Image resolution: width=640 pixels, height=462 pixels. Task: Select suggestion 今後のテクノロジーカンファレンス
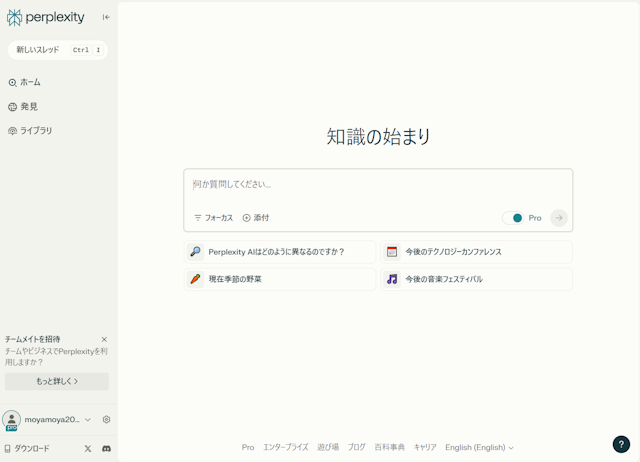point(476,252)
